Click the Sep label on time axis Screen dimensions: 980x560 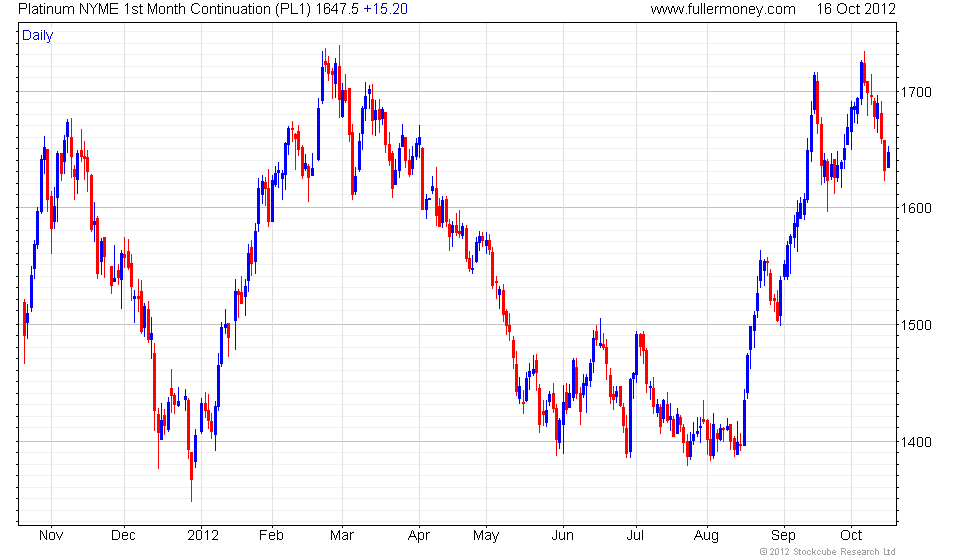coord(783,536)
